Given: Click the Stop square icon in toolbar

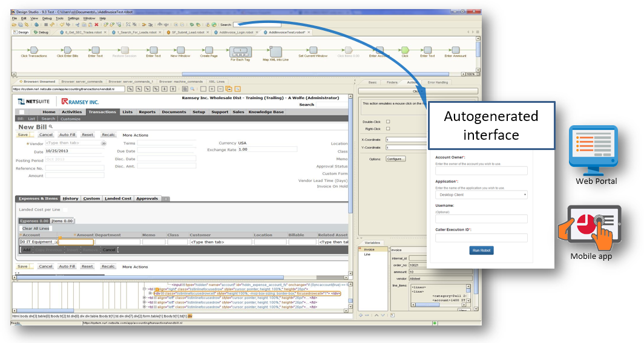Looking at the screenshot, I should (x=46, y=25).
